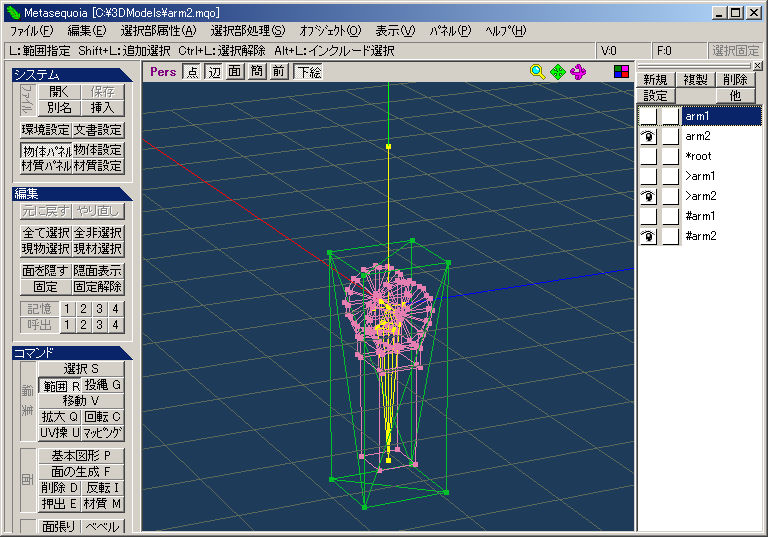The height and width of the screenshot is (537, 768).
Task: Toggle visibility box for >arm1
Action: (648, 176)
